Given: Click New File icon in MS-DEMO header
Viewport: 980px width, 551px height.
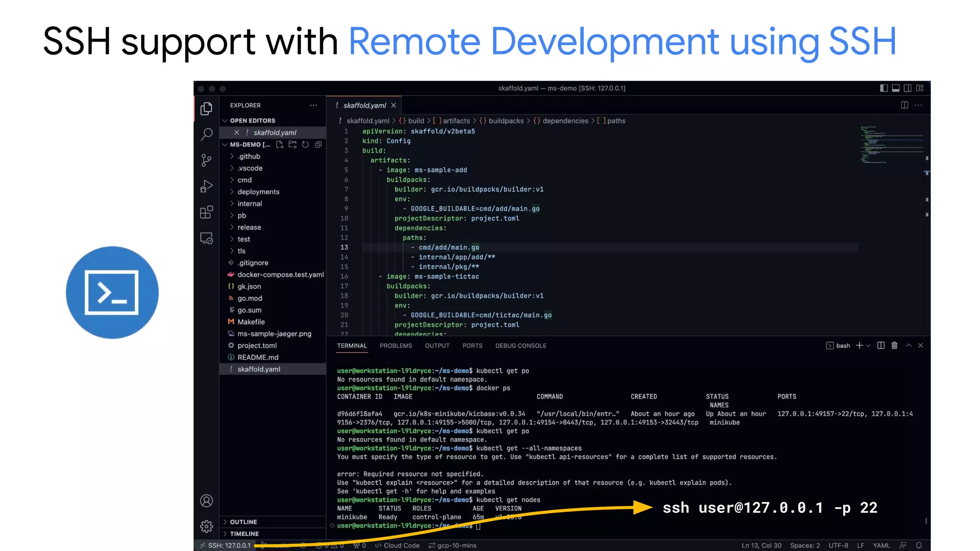Looking at the screenshot, I should pyautogui.click(x=280, y=144).
